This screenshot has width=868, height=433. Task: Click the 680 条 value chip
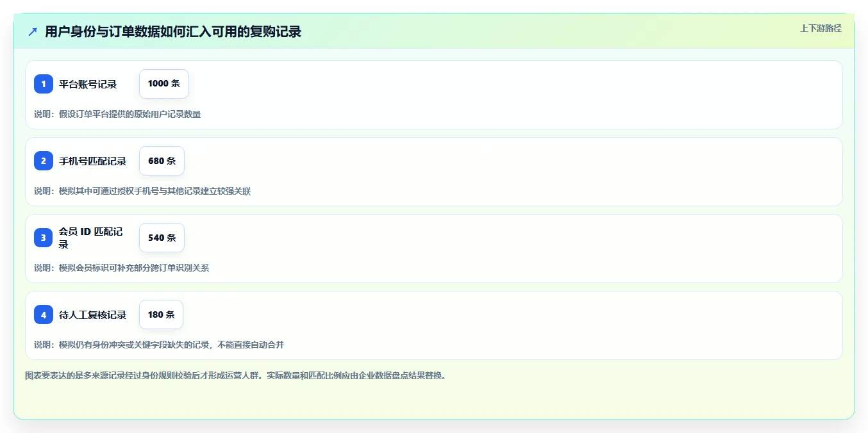[x=162, y=161]
